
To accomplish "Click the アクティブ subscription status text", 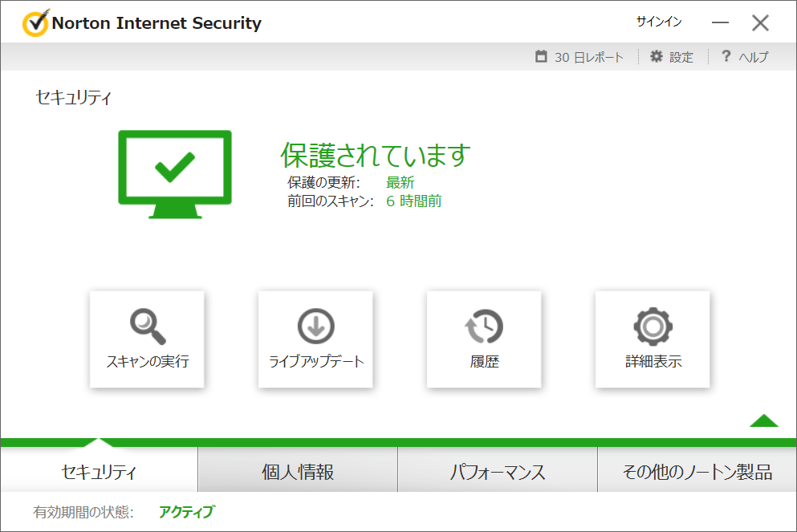I will (x=186, y=512).
